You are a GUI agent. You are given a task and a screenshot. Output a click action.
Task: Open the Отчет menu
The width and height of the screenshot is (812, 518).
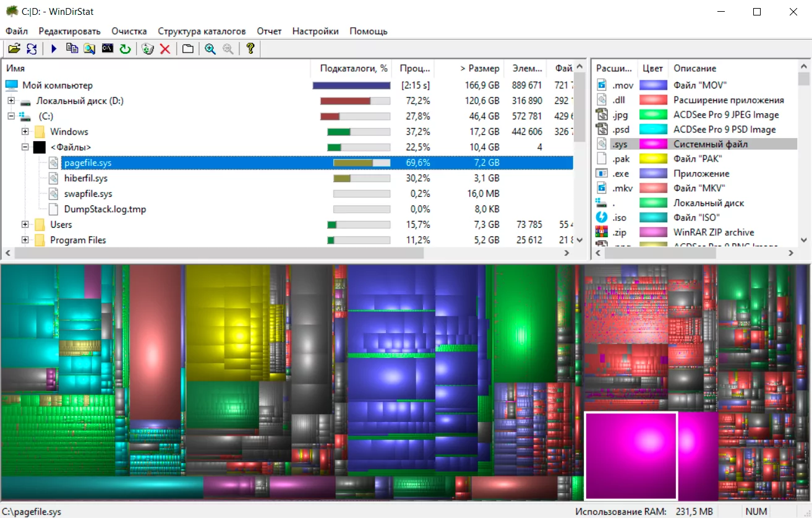269,31
